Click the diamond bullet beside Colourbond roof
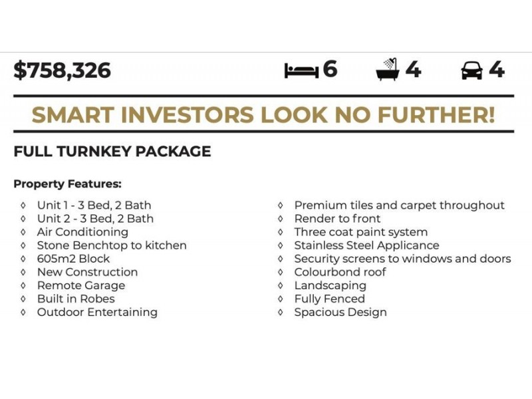 point(280,272)
